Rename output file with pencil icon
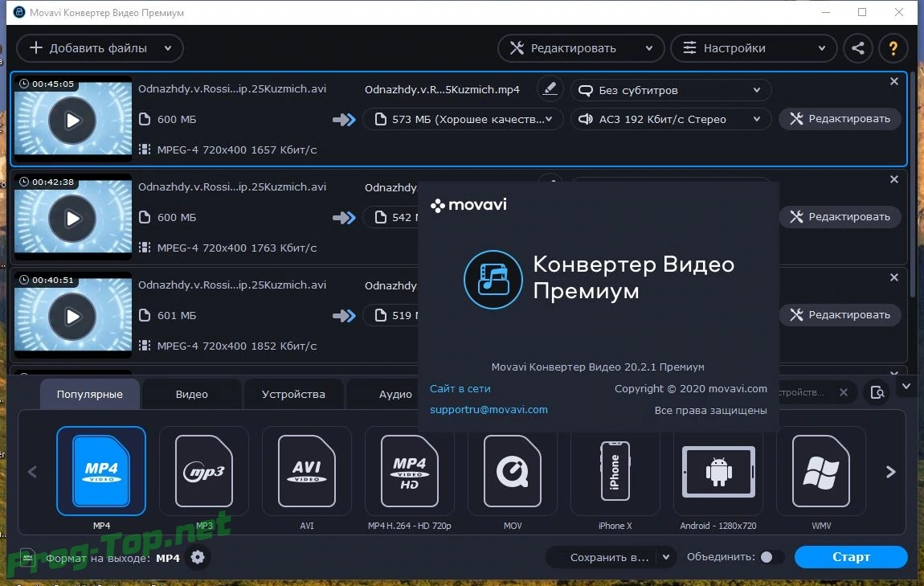Screen dimensions: 924x586 550,89
